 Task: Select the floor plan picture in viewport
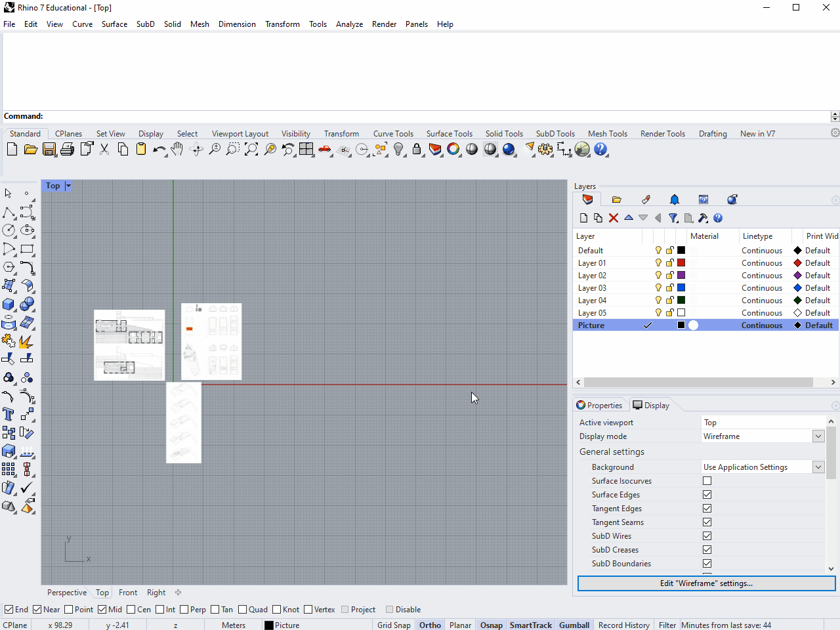[129, 345]
